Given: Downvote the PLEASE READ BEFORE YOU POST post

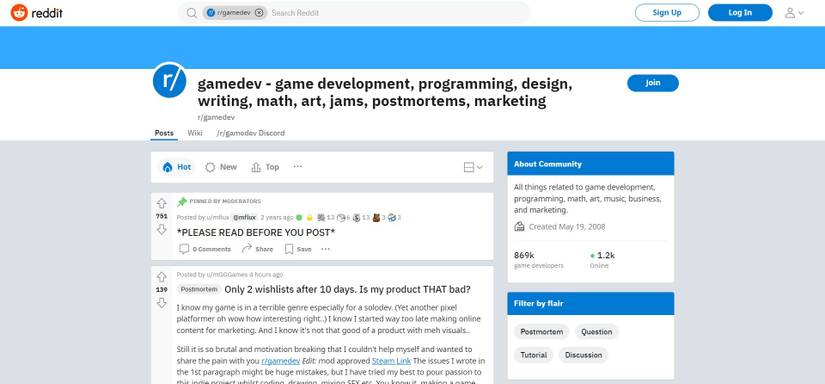Looking at the screenshot, I should (x=162, y=229).
